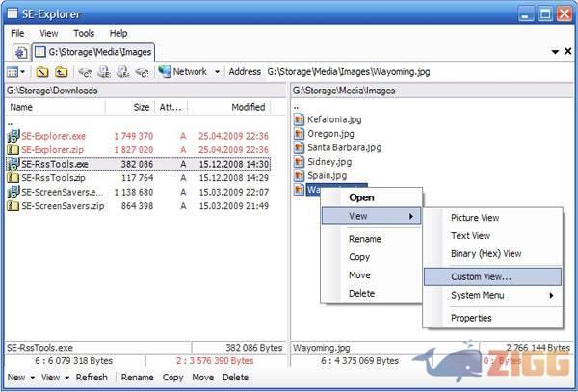
Task: Click Delete in the bottom command bar
Action: pos(235,378)
